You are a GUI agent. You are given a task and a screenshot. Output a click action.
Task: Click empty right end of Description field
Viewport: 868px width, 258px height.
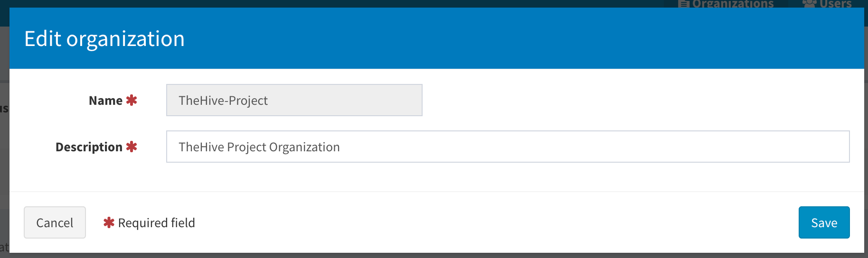tap(760, 147)
